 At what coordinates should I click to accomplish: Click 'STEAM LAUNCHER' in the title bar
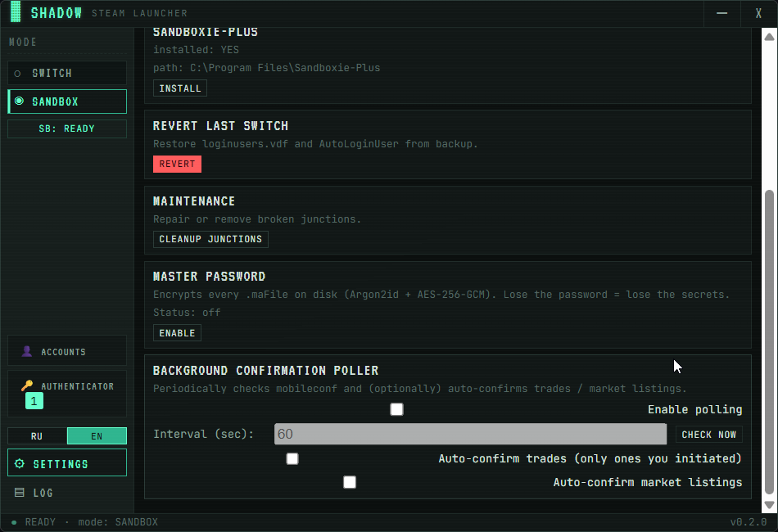point(139,13)
